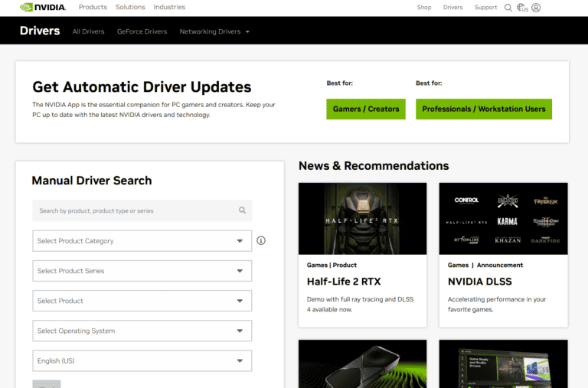Open the Select Product Series dropdown

(x=142, y=271)
